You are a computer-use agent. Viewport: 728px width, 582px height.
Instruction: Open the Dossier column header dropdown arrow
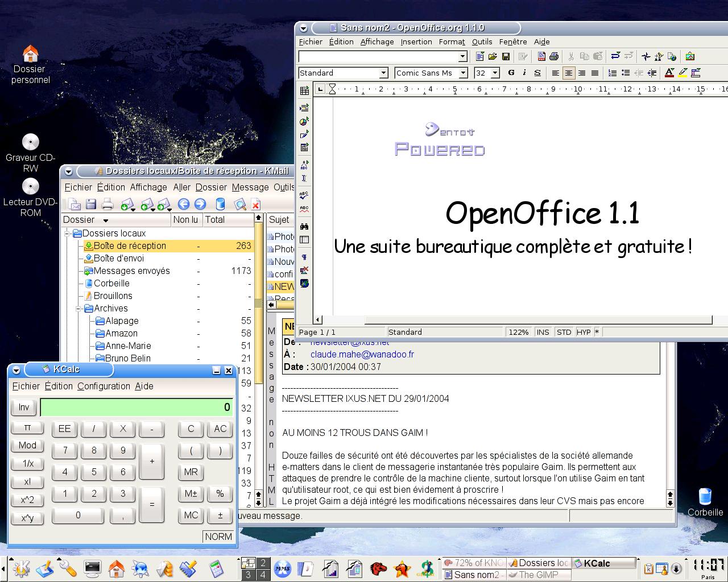tap(105, 220)
